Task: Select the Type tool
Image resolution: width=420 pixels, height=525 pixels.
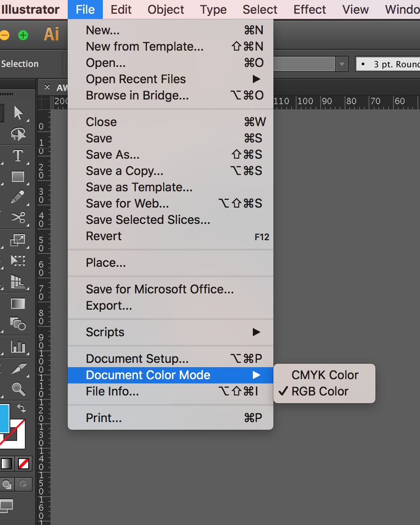Action: [18, 155]
